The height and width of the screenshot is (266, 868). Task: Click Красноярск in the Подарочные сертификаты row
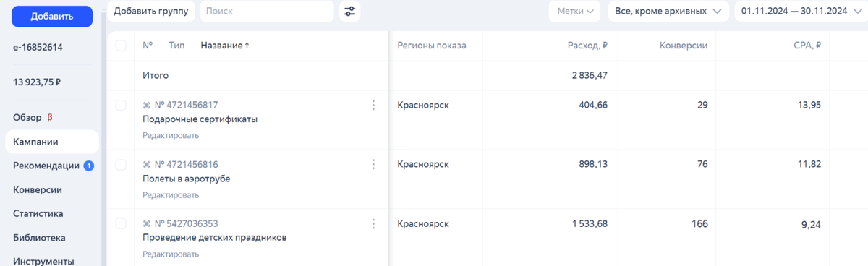(x=423, y=105)
